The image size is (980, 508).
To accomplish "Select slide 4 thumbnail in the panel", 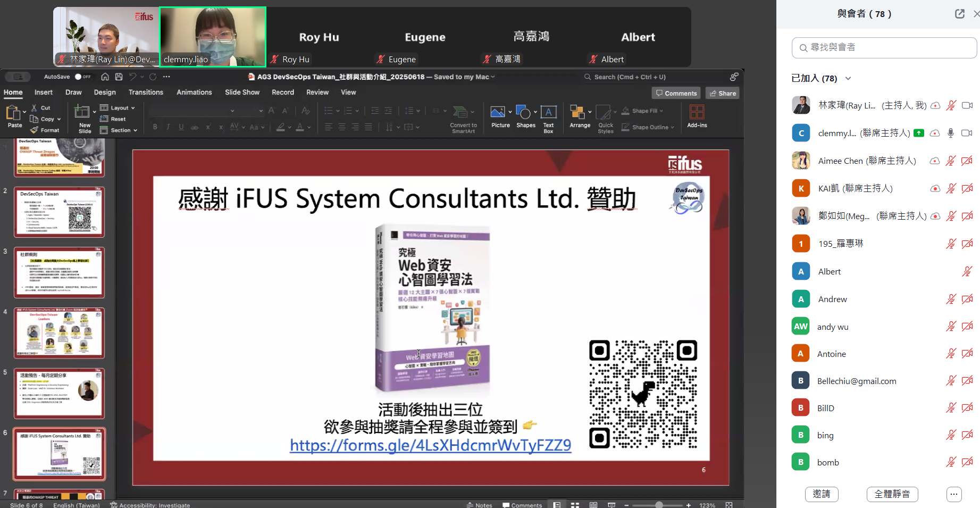I will click(59, 332).
